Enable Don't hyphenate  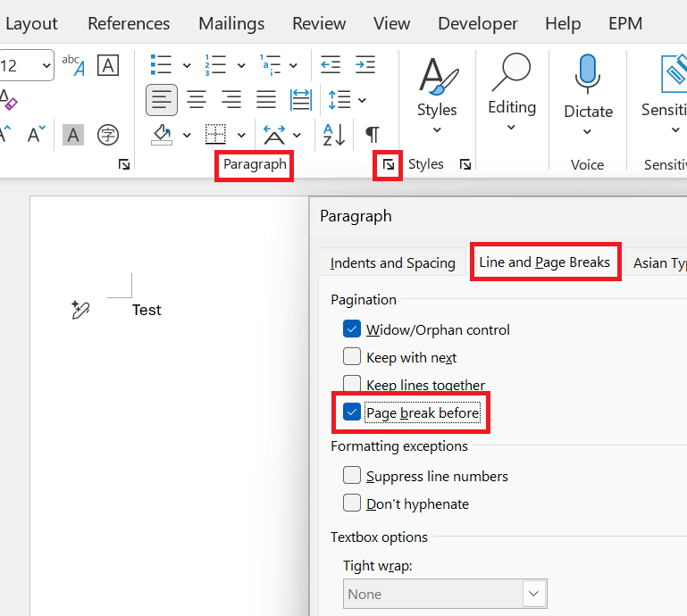pos(352,503)
